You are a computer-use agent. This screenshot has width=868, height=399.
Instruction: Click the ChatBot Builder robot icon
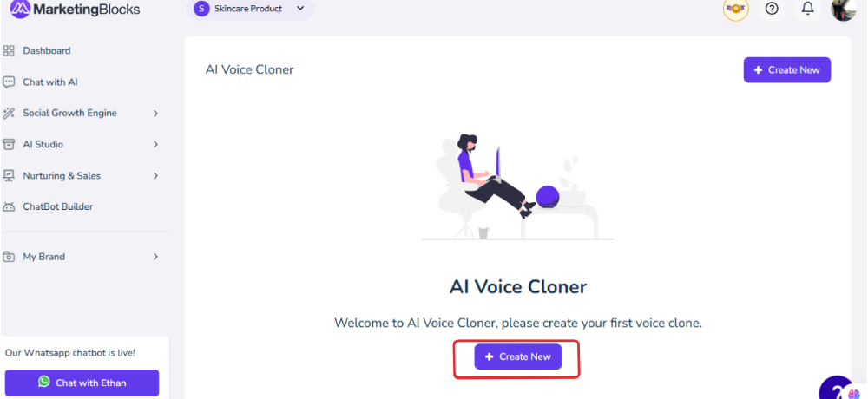(x=9, y=207)
